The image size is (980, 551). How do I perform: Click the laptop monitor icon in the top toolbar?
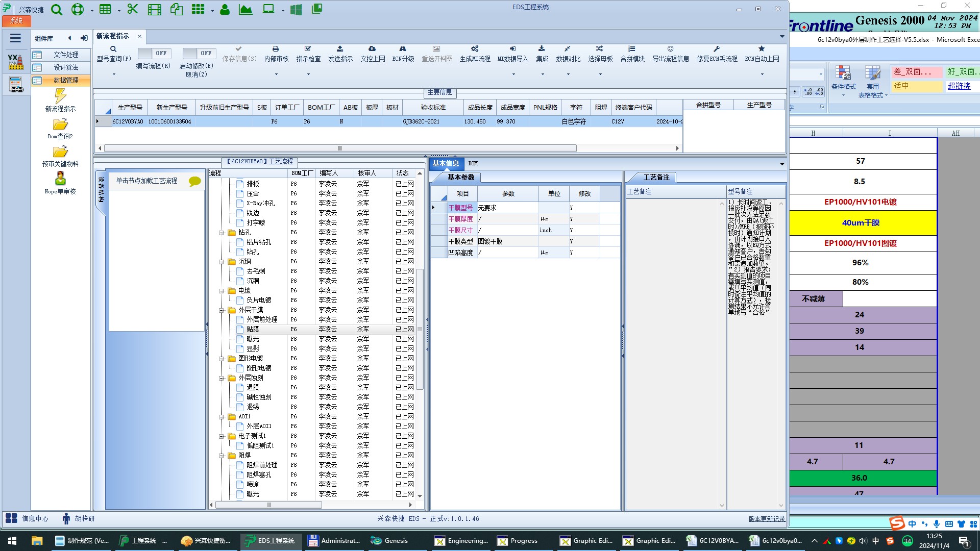pyautogui.click(x=268, y=9)
